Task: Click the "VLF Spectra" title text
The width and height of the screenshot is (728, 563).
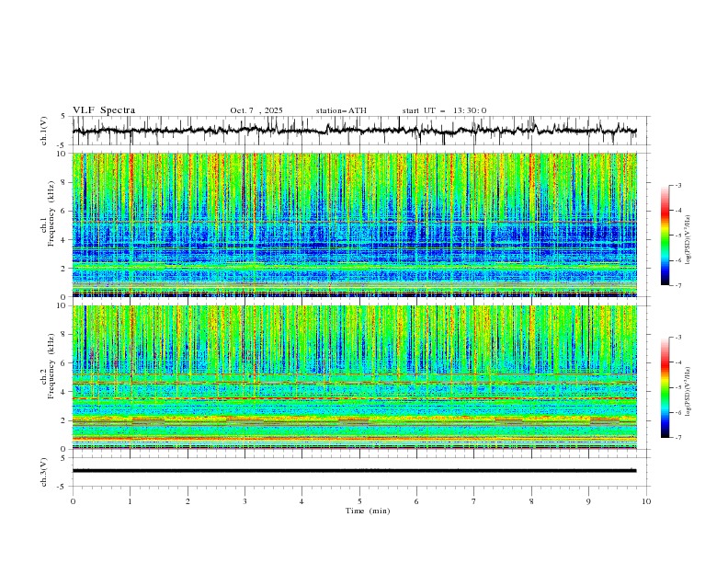Action: 104,110
